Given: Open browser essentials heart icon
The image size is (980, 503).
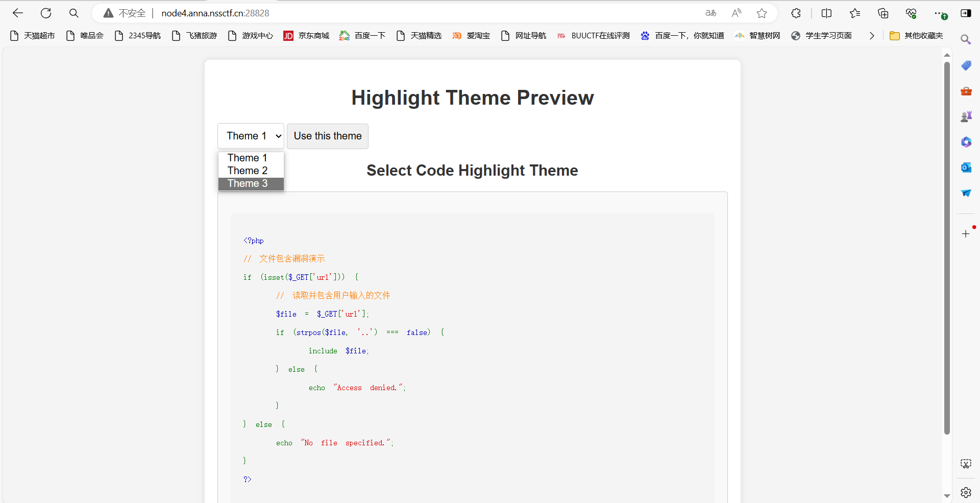Looking at the screenshot, I should pos(911,13).
